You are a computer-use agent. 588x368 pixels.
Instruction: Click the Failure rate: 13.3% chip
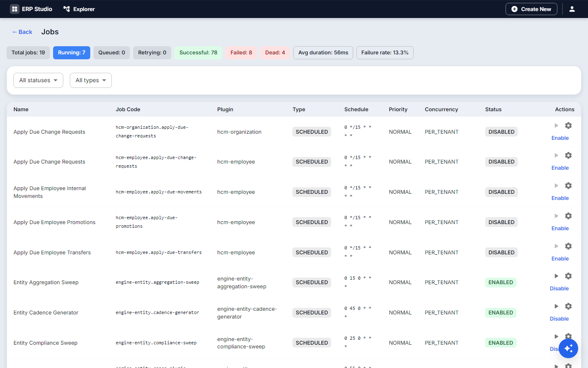coord(385,53)
